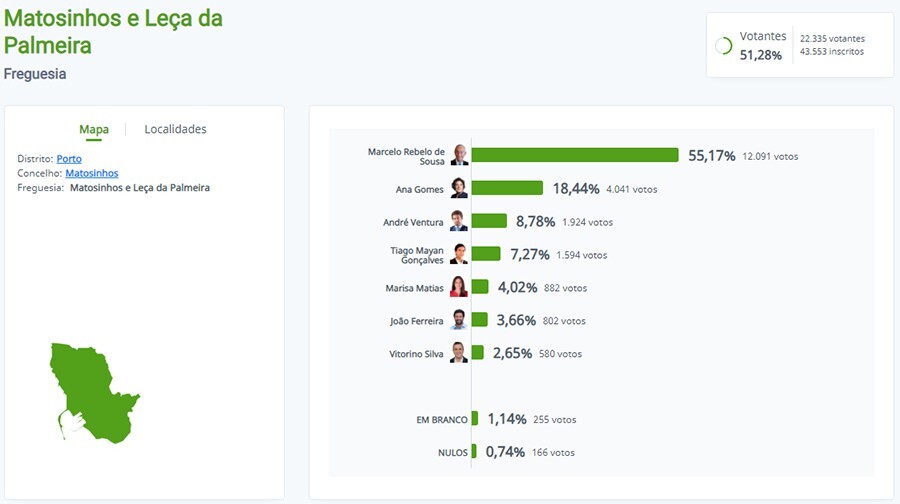The width and height of the screenshot is (900, 504).
Task: Click Ana Gomes' 18,44% result bar
Action: click(x=507, y=188)
